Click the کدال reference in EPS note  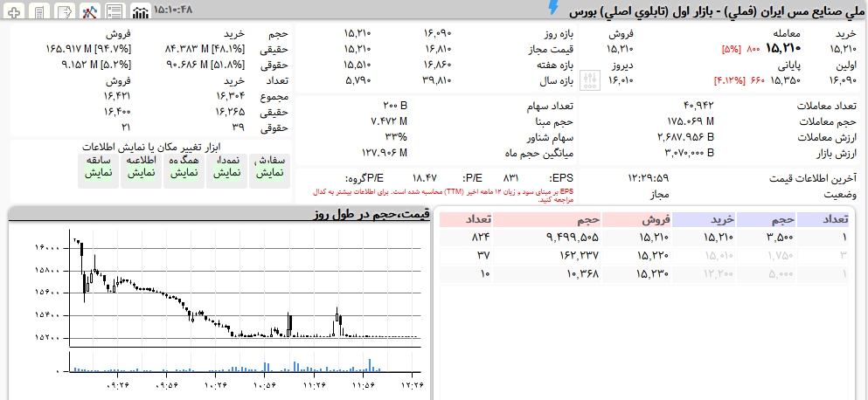point(320,192)
